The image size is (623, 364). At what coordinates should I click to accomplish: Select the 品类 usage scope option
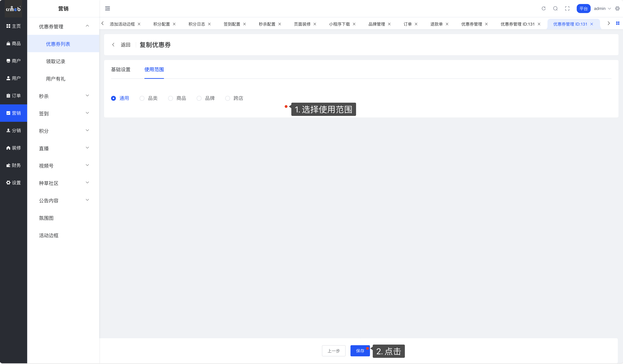142,98
